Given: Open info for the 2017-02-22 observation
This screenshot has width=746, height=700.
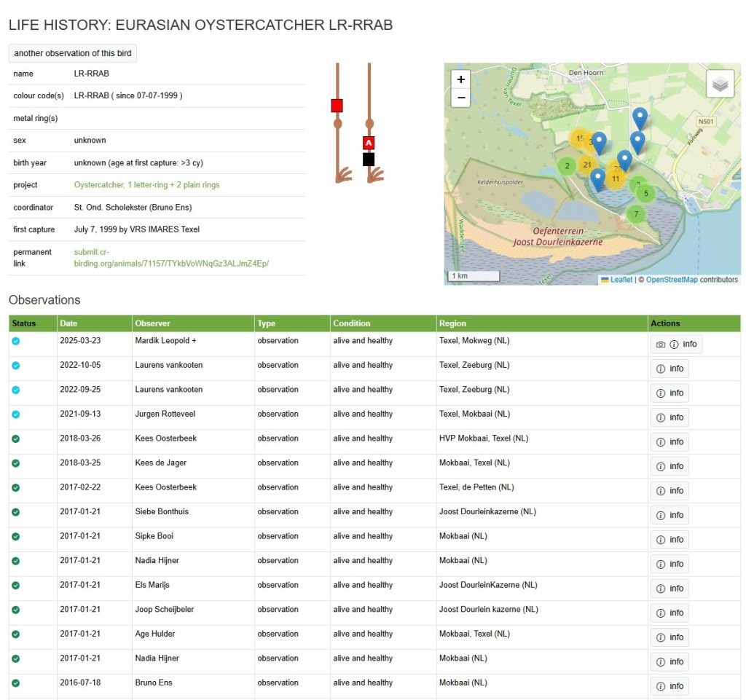Looking at the screenshot, I should tap(670, 491).
